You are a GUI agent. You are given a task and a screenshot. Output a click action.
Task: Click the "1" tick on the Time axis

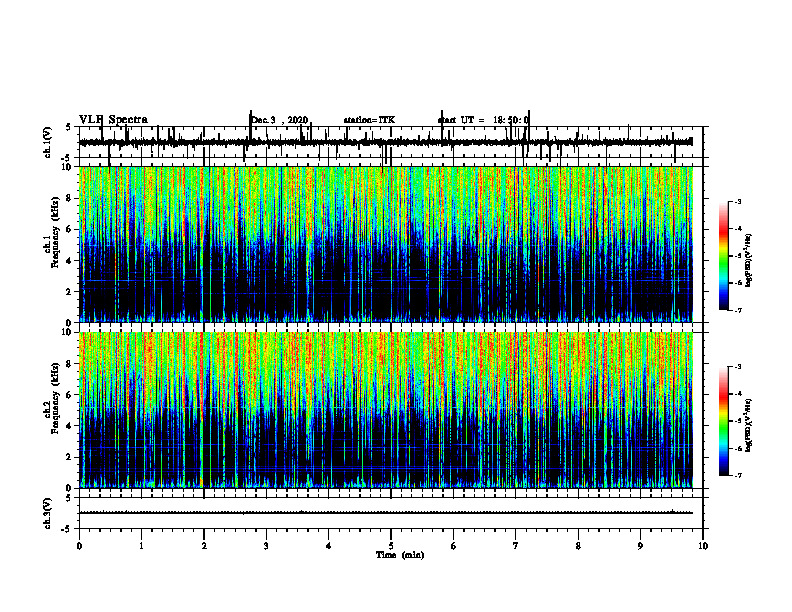(141, 546)
